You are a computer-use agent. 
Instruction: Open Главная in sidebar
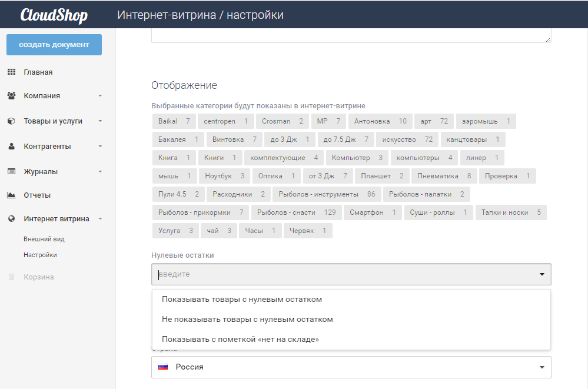coord(38,72)
